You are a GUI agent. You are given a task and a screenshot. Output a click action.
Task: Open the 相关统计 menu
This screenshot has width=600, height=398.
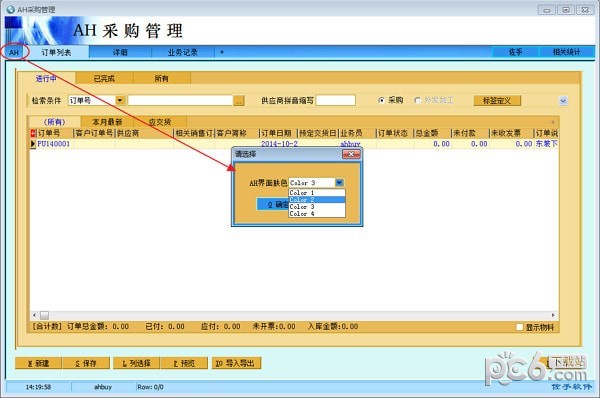(566, 52)
